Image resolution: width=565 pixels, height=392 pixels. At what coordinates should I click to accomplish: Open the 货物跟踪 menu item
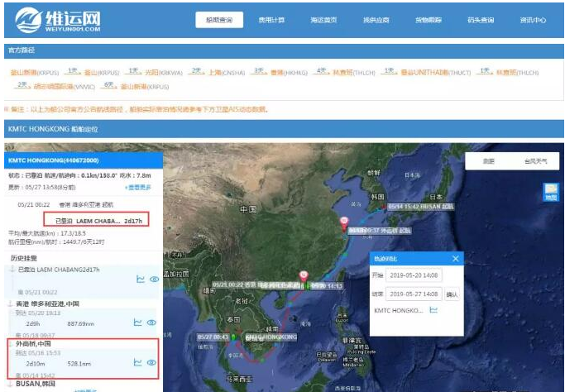click(429, 20)
